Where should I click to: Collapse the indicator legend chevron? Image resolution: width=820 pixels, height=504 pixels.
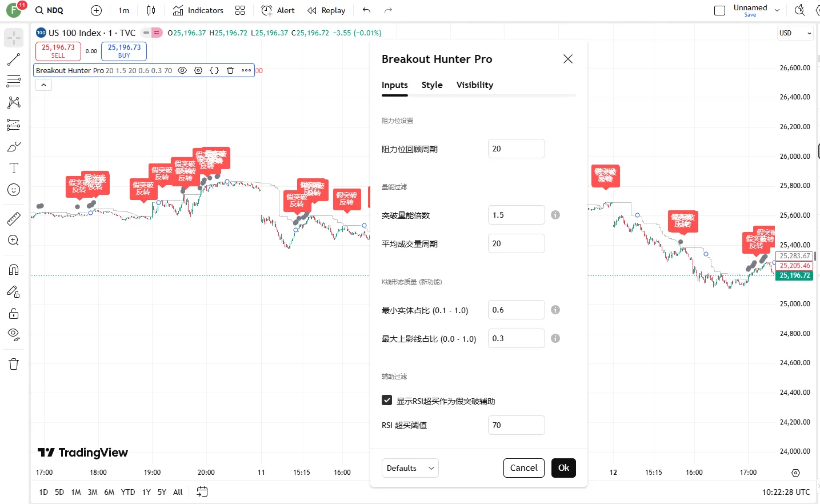43,85
